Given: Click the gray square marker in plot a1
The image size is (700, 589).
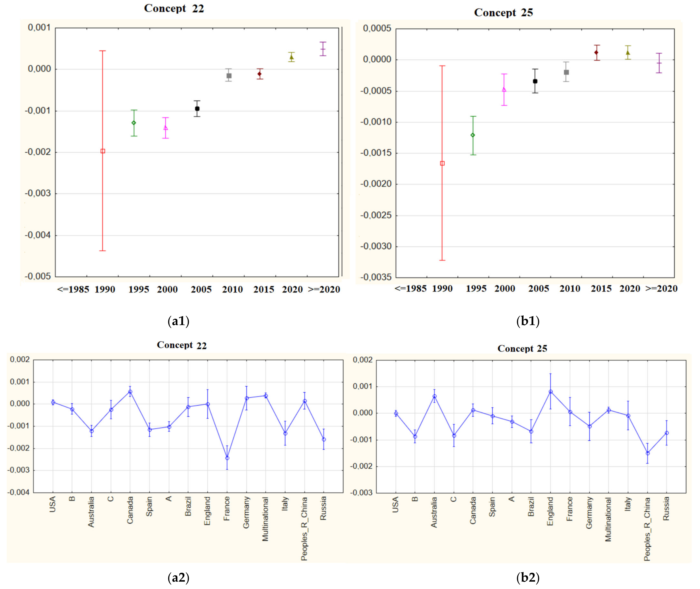Looking at the screenshot, I should click(x=229, y=76).
